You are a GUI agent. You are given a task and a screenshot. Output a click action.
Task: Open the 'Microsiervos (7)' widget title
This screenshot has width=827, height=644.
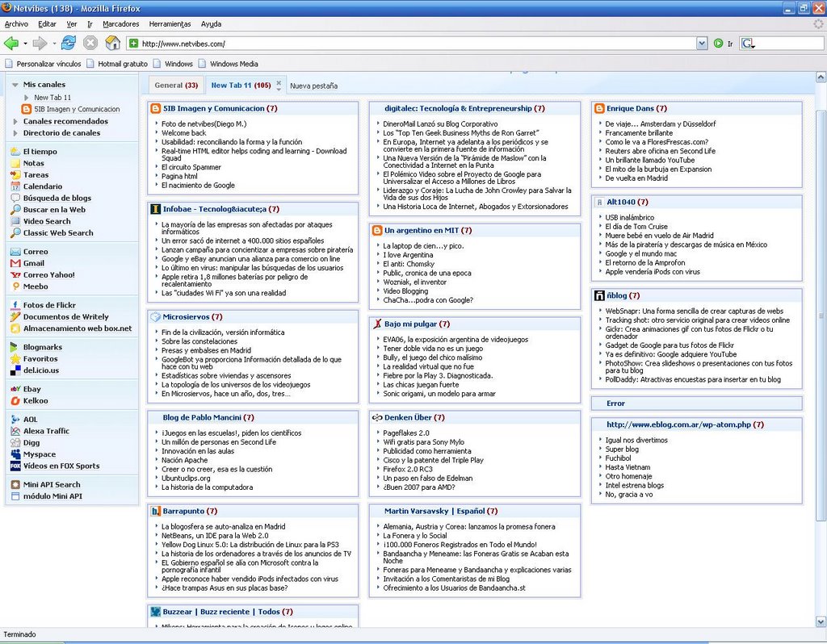point(192,317)
